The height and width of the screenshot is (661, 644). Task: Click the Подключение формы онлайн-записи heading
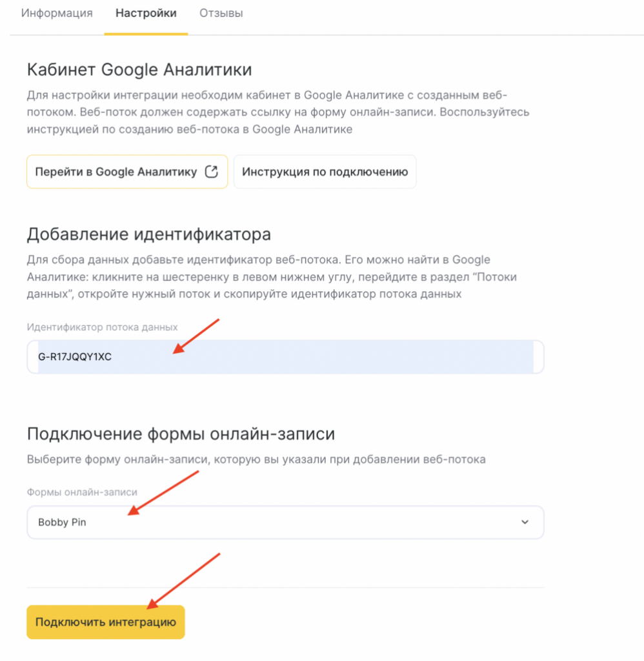click(x=181, y=433)
